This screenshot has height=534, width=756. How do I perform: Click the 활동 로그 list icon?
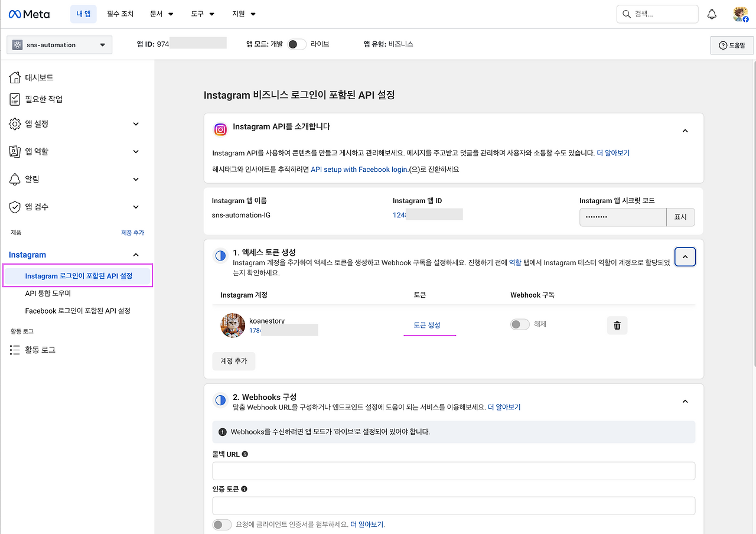pos(15,350)
